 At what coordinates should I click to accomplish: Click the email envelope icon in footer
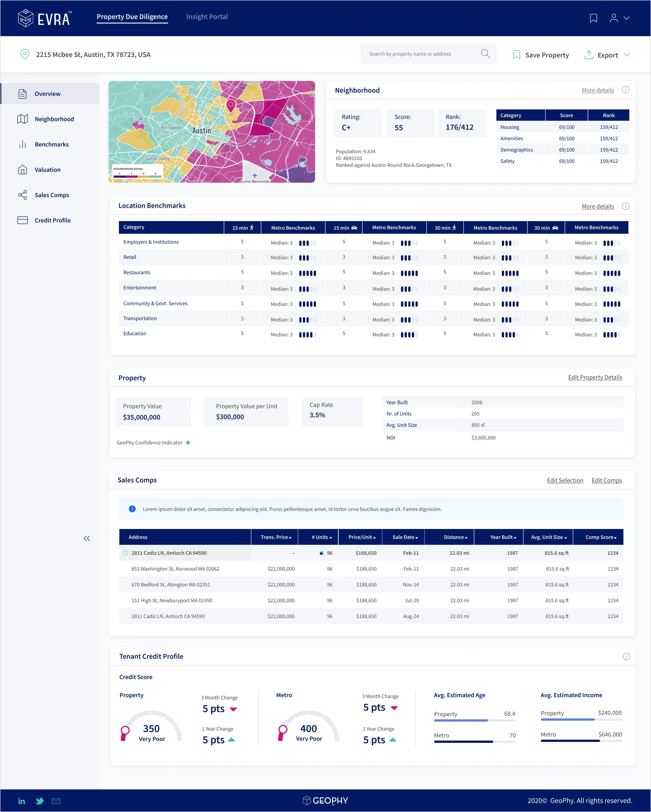coord(56,801)
